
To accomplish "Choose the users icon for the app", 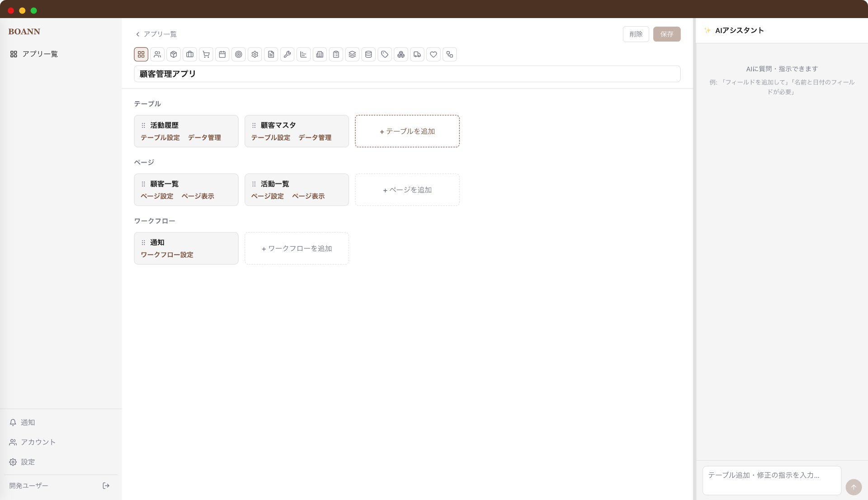I will [157, 54].
